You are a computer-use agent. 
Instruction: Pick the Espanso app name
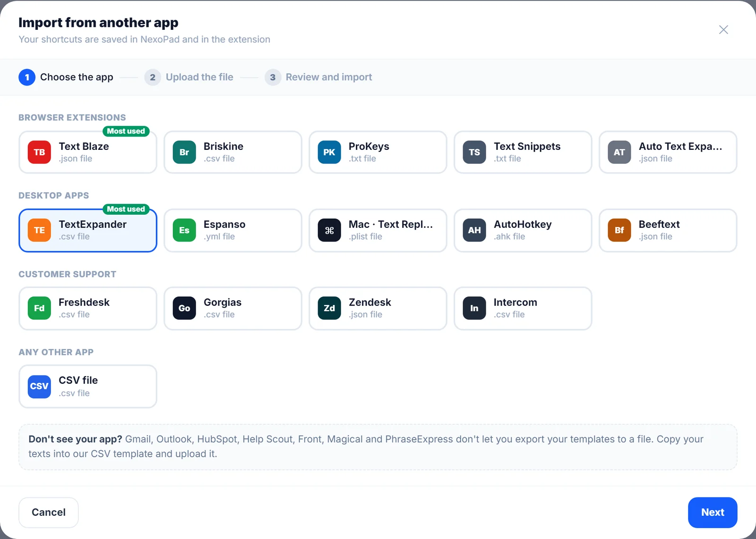click(x=224, y=225)
